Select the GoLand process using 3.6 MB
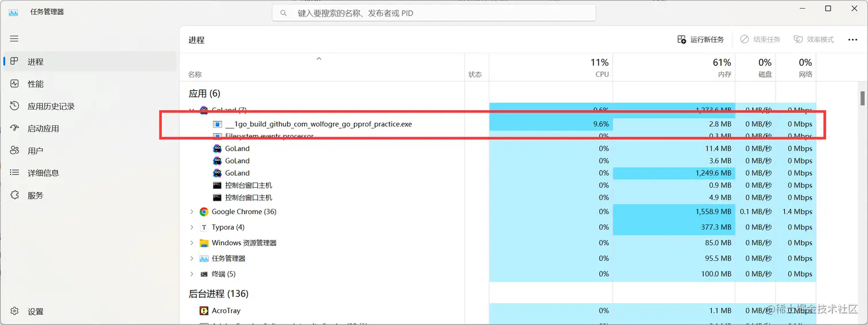Viewport: 868px width, 325px height. [498, 161]
